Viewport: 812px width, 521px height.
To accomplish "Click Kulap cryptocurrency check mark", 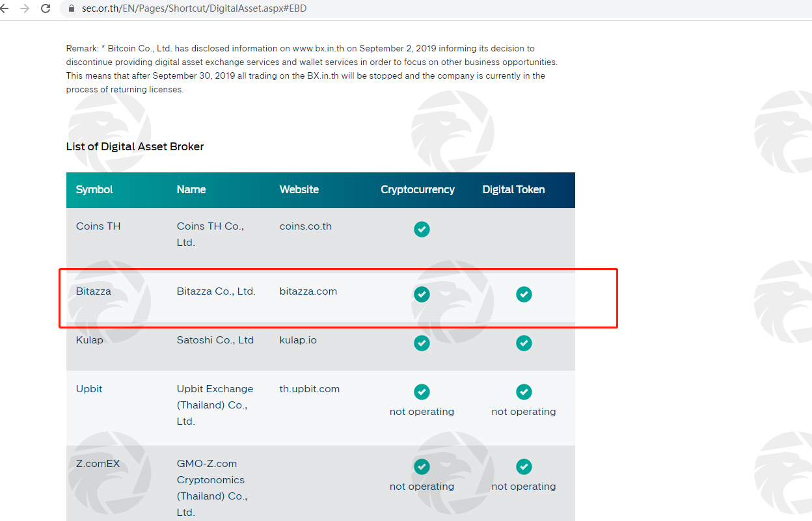I will [422, 343].
